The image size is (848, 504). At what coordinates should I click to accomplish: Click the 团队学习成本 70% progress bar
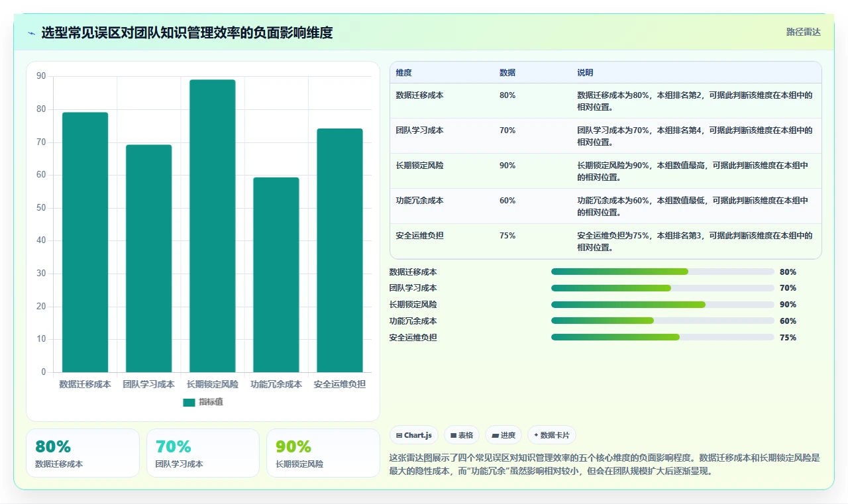coord(662,288)
